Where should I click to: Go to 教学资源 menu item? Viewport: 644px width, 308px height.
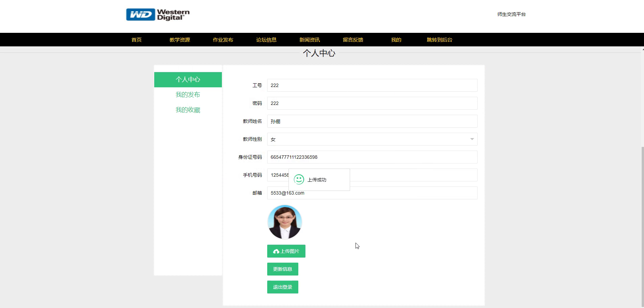point(180,40)
